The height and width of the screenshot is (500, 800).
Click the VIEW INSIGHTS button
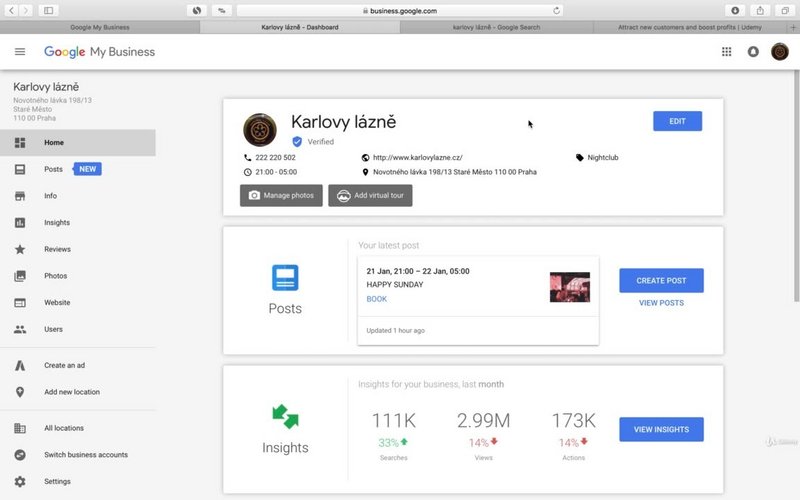pos(661,430)
